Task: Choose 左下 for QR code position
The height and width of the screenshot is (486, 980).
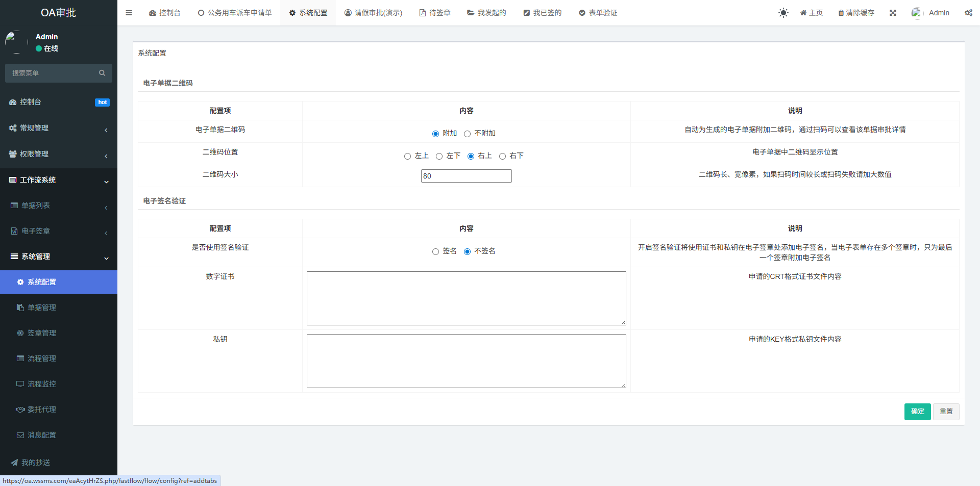Action: tap(439, 156)
